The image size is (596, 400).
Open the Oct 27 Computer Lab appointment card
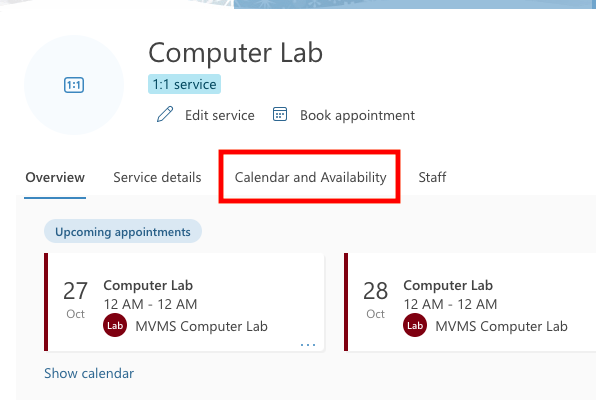pyautogui.click(x=184, y=302)
